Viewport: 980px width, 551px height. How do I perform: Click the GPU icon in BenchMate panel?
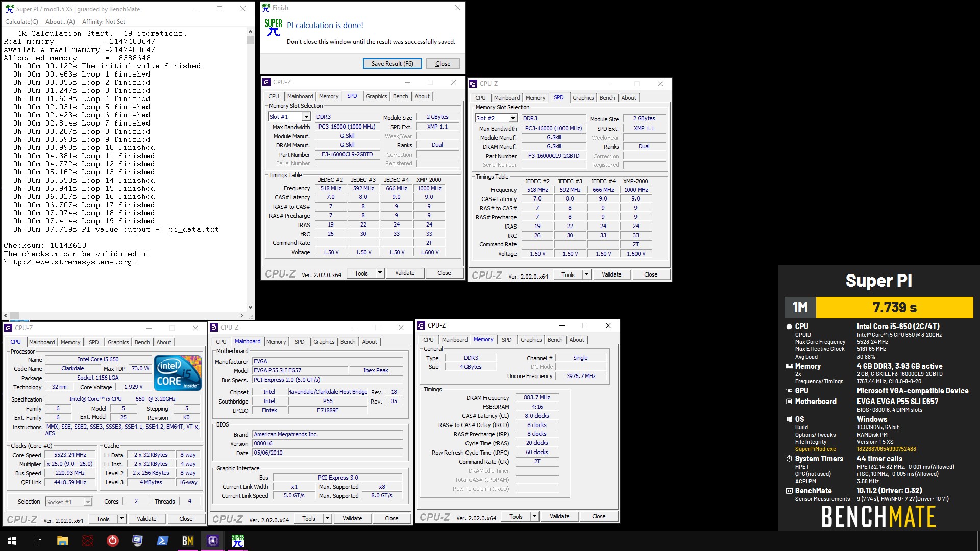click(789, 391)
